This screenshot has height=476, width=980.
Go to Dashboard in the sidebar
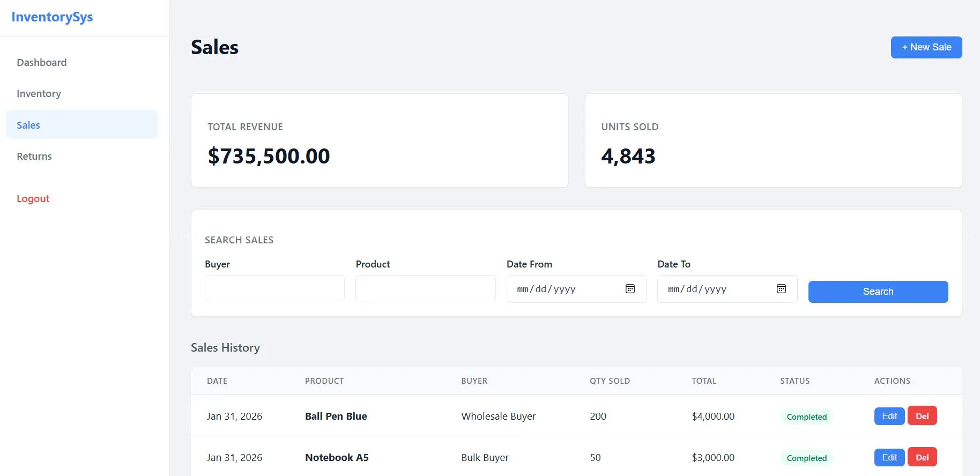pos(42,62)
